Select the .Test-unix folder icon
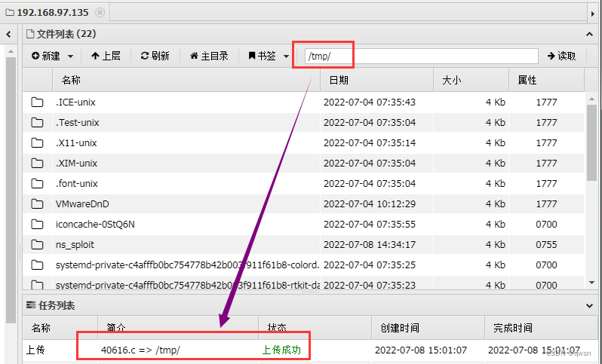Viewport: 602px width, 364px height. click(37, 122)
